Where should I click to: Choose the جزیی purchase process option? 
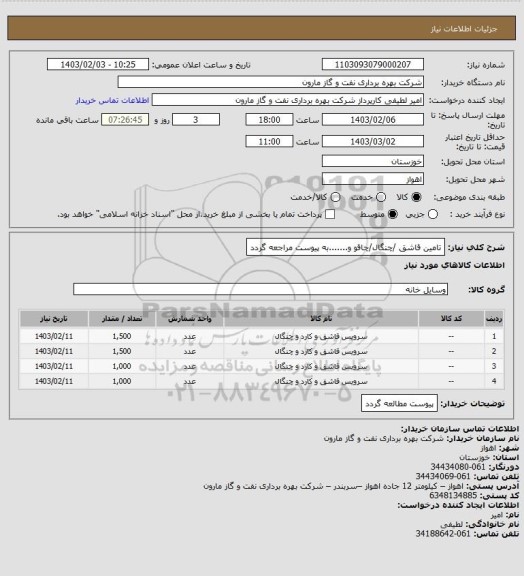tap(433, 215)
